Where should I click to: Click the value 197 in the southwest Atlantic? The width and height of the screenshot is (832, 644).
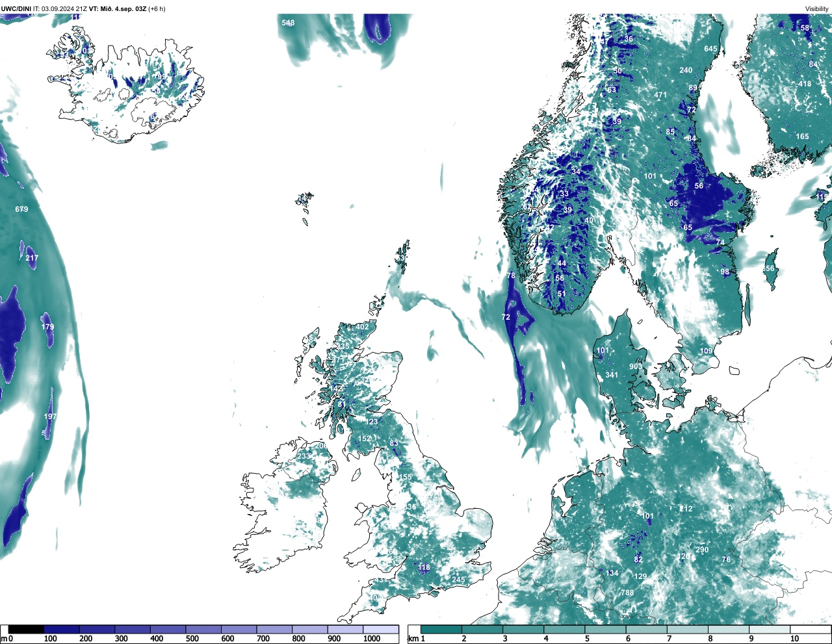(50, 417)
